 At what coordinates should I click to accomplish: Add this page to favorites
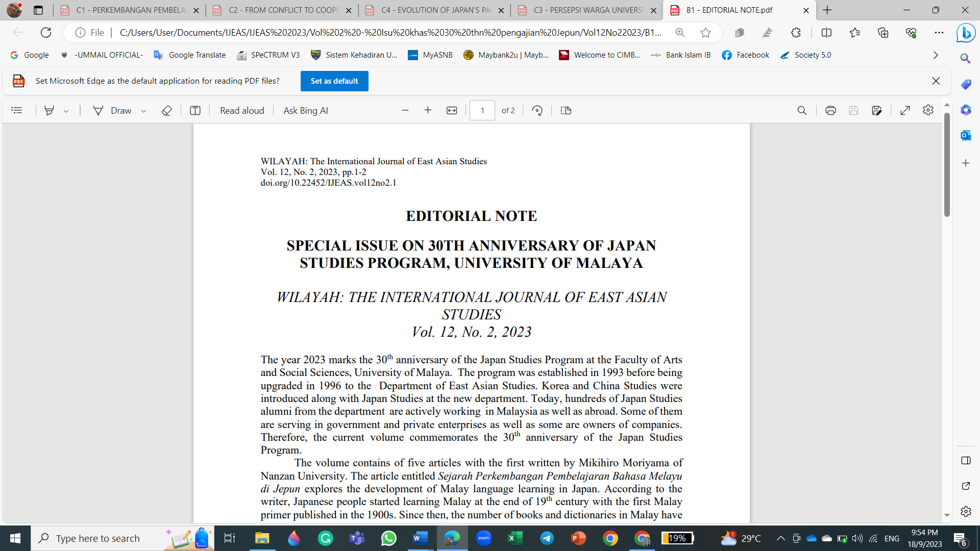point(705,33)
